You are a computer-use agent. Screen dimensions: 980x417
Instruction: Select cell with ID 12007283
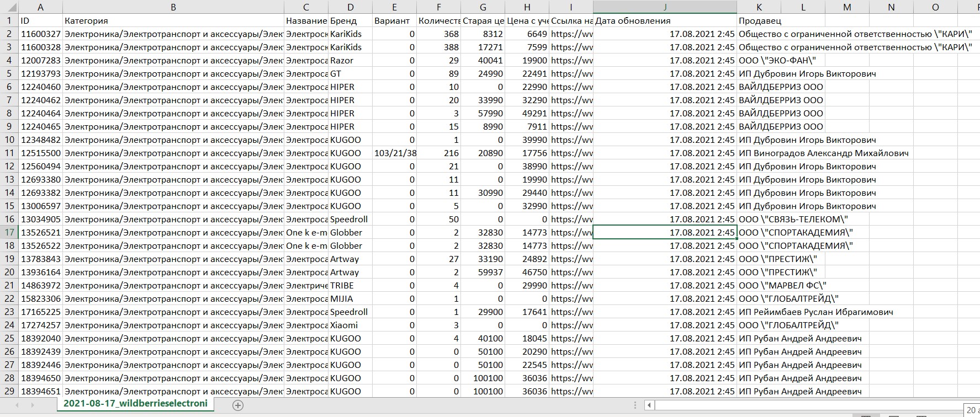point(41,61)
